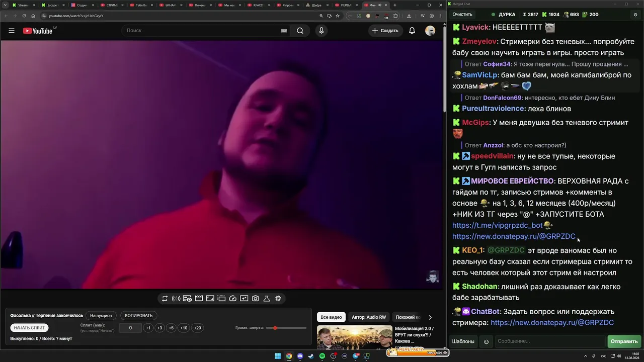Click the 'КОПИРОВАТЬ' button
The height and width of the screenshot is (362, 644).
(x=138, y=316)
